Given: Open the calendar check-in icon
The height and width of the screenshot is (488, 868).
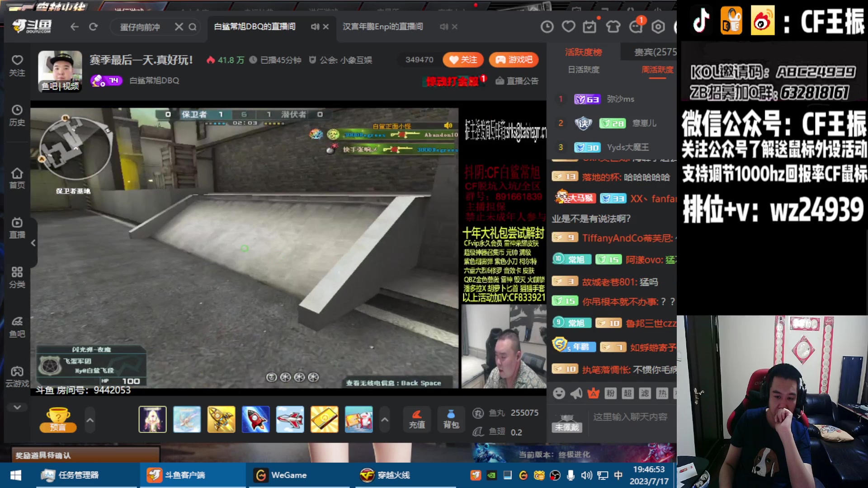Looking at the screenshot, I should (590, 27).
